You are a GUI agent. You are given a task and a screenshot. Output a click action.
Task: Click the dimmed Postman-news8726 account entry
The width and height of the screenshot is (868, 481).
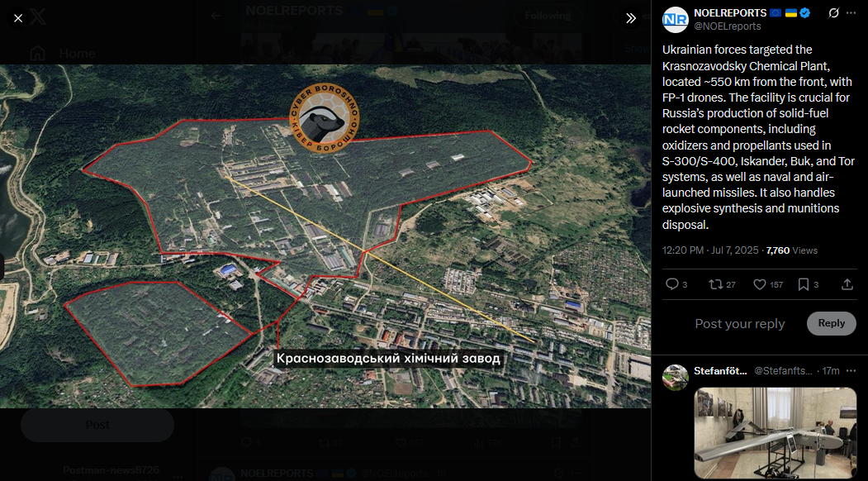point(111,470)
